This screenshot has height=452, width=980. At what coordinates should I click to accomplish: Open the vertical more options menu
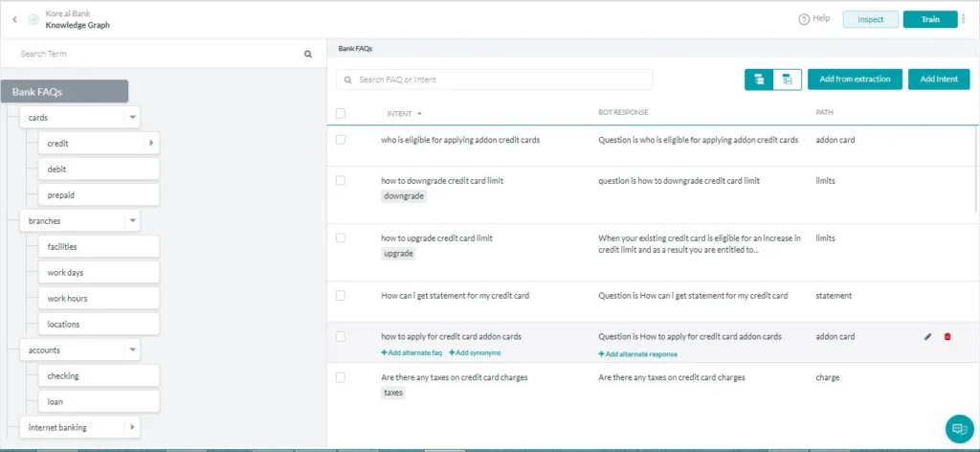tap(963, 19)
